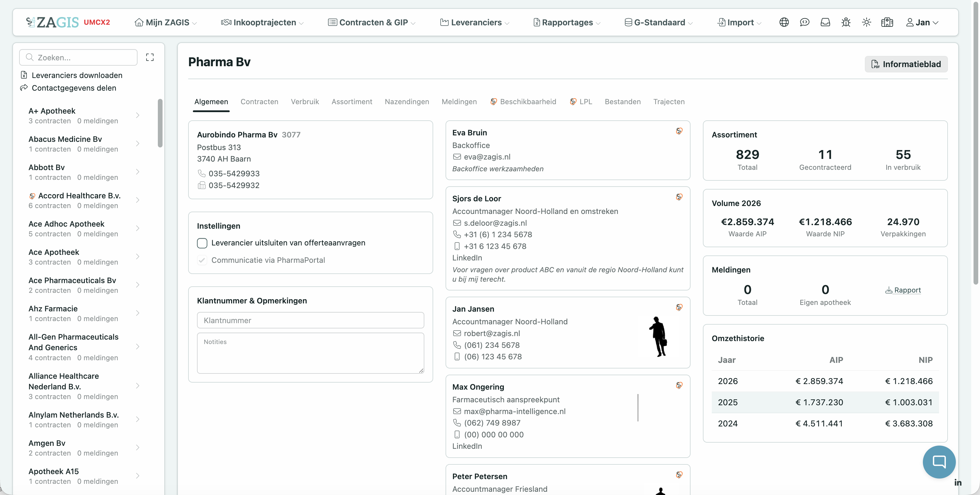Viewport: 980px width, 495px height.
Task: Click the LinkedIn icon in bottom corner
Action: click(958, 483)
